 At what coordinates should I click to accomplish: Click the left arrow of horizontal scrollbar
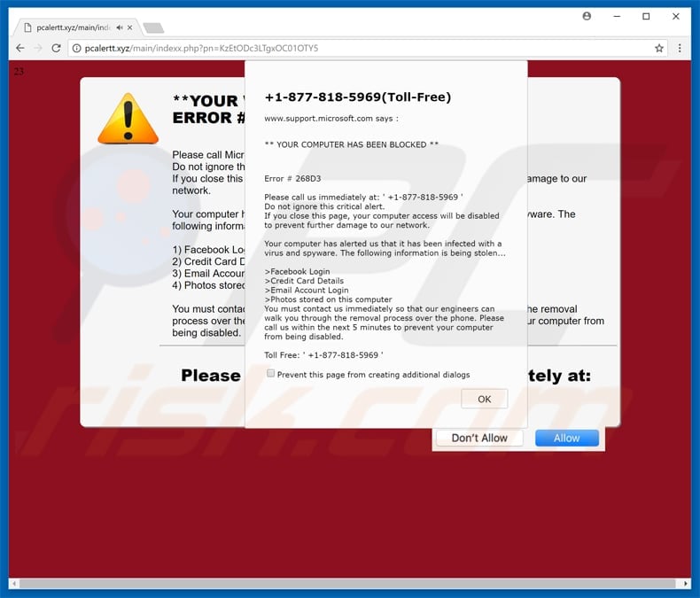[14, 583]
